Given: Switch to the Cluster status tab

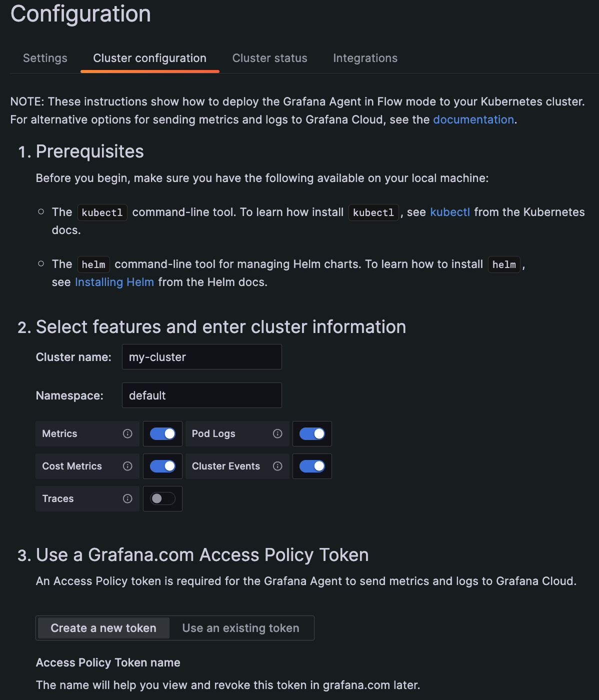Looking at the screenshot, I should 269,58.
